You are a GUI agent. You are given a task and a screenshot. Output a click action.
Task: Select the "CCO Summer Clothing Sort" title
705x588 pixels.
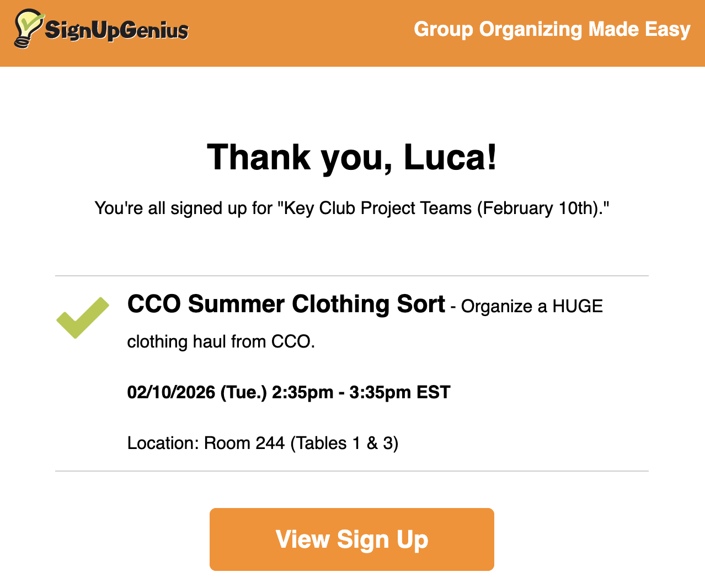tap(286, 304)
